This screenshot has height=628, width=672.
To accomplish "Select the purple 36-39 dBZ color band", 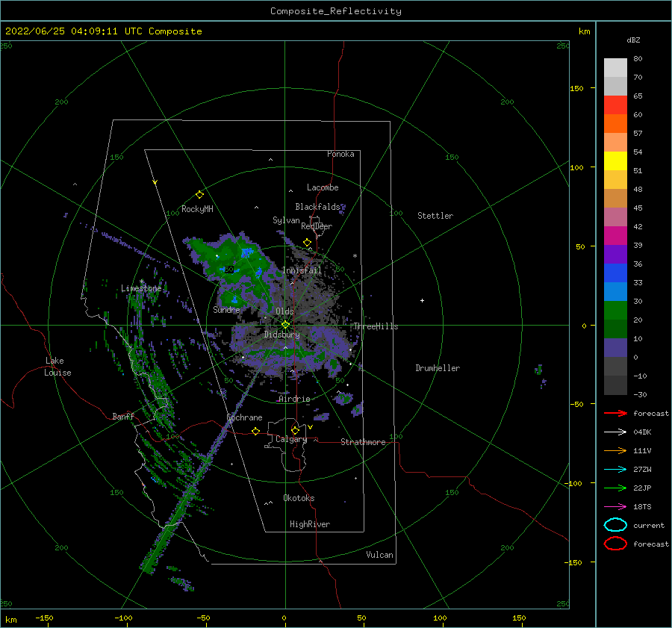I will tap(615, 255).
